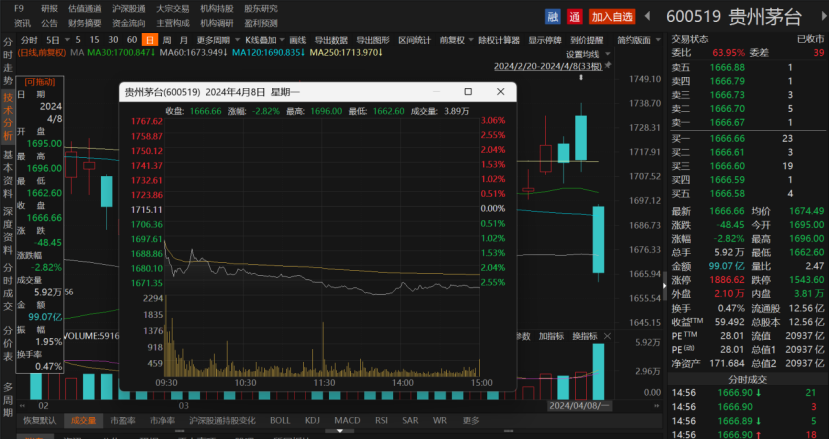Image resolution: width=830 pixels, height=440 pixels.
Task: Click the 2024/2/20-2024/4/8(33根) date range link
Action: pos(548,66)
